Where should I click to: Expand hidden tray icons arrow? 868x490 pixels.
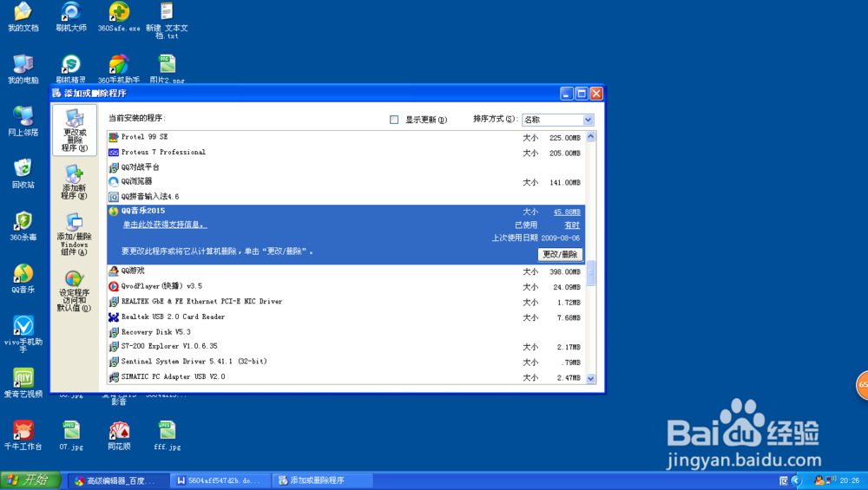point(796,480)
